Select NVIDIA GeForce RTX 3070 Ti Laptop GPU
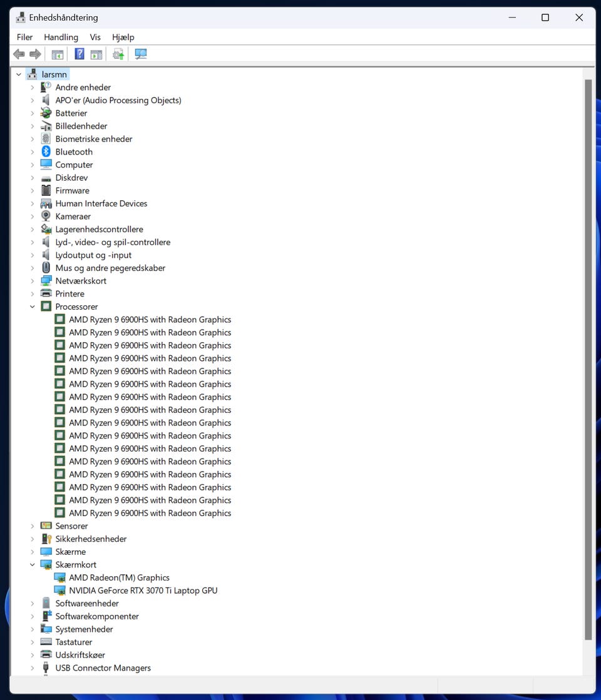Screen dimensions: 601x700 [143, 590]
